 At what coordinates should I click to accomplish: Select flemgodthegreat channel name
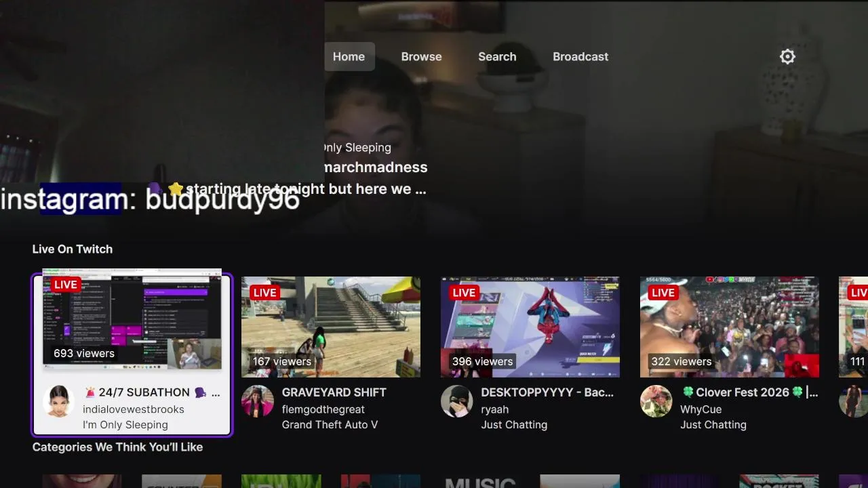323,409
